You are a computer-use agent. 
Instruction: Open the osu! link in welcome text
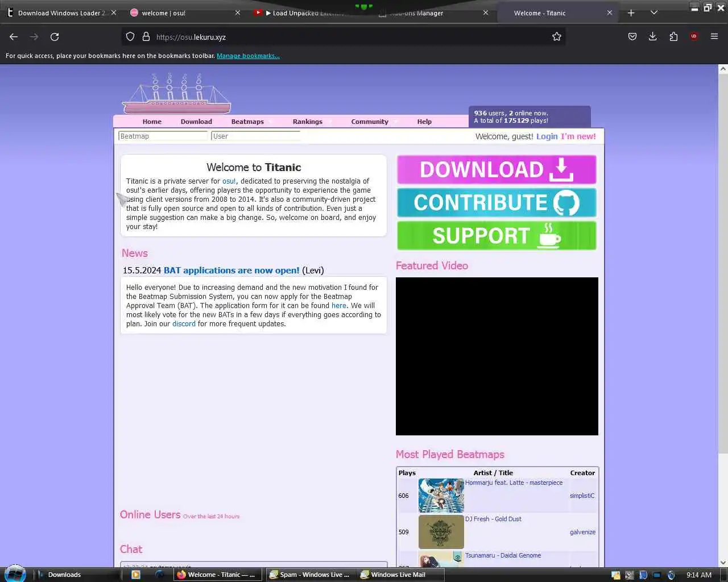[x=229, y=181]
